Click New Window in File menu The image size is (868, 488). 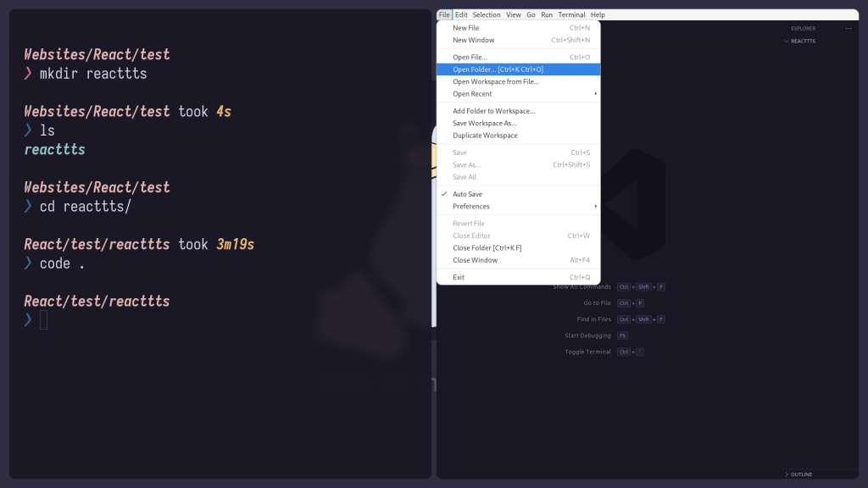473,40
